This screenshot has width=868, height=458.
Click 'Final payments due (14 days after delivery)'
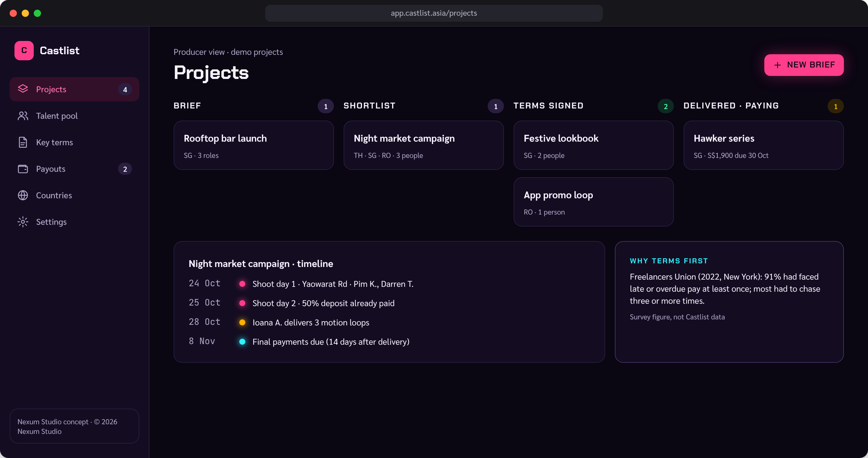click(331, 341)
